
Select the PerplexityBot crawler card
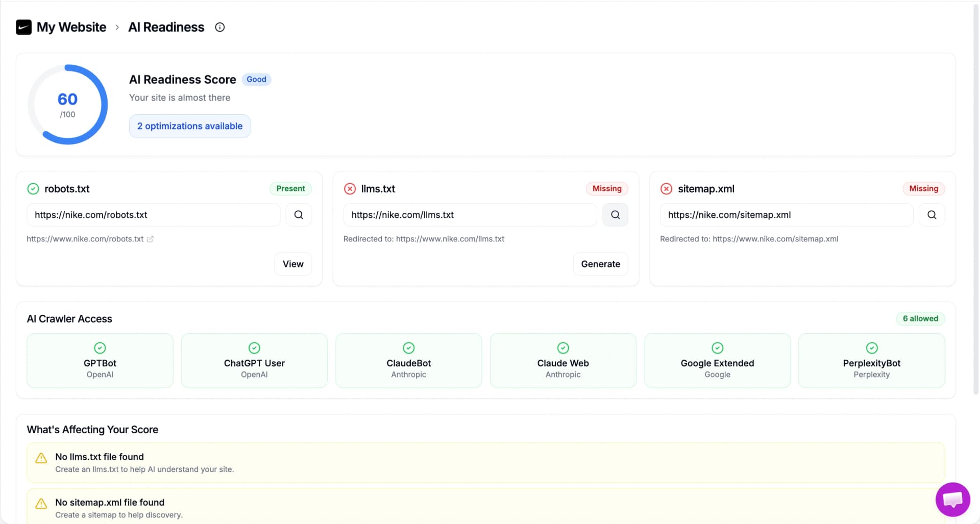pyautogui.click(x=872, y=360)
